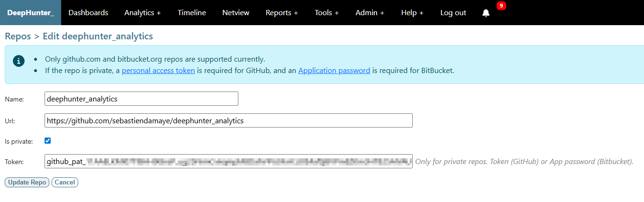Click Log out in the navigation bar
Viewport: 644px width, 202px height.
454,13
